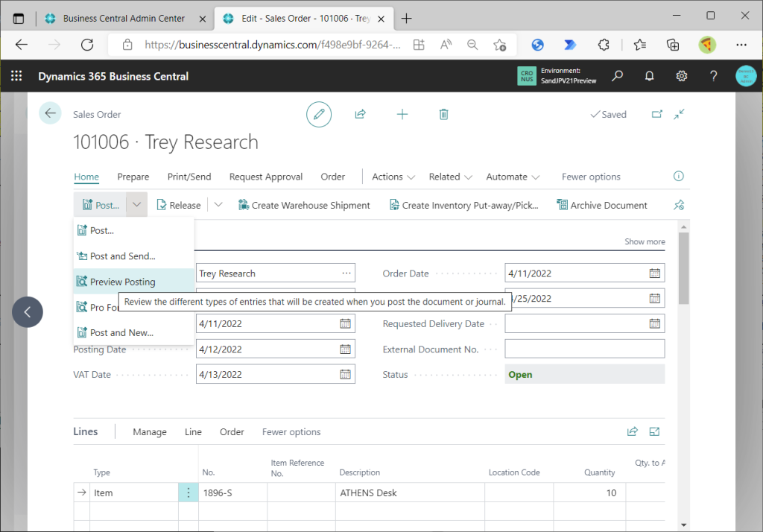Open the Line menu in Lines section
The image size is (763, 532).
click(x=193, y=431)
